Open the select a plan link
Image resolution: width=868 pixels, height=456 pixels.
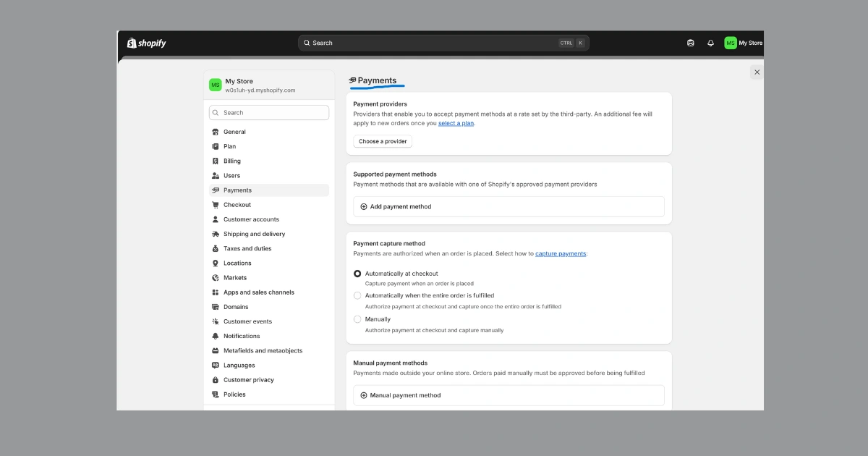tap(456, 123)
